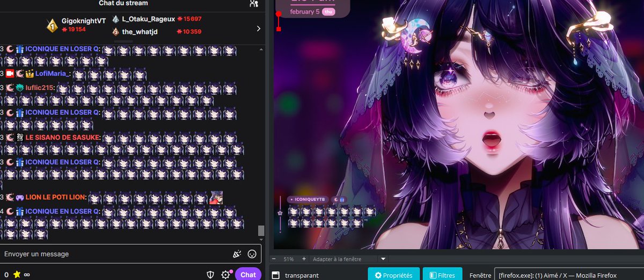Click the red square transform handle
Image resolution: width=644 pixels, height=280 pixels.
pos(279,28)
